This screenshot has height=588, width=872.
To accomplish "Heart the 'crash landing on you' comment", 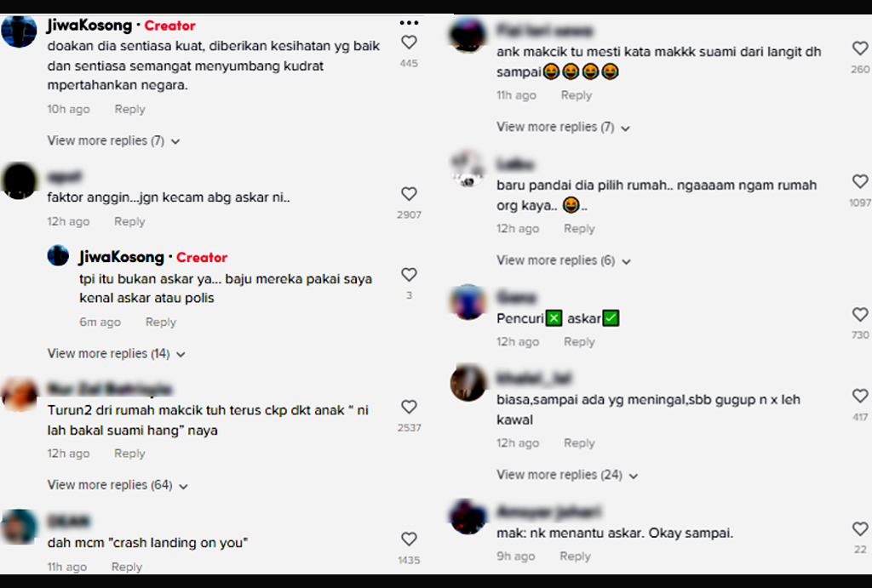I will tap(409, 539).
